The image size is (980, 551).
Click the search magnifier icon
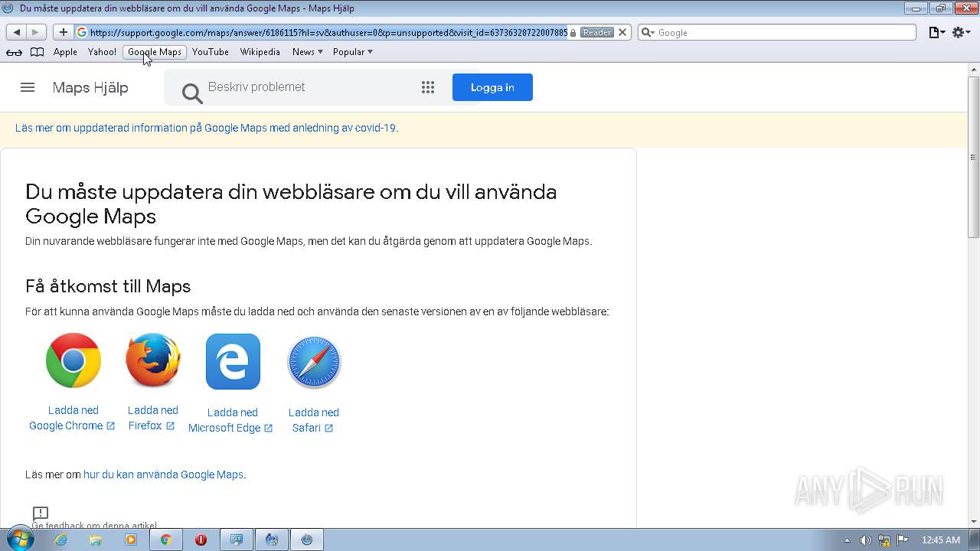(x=192, y=93)
